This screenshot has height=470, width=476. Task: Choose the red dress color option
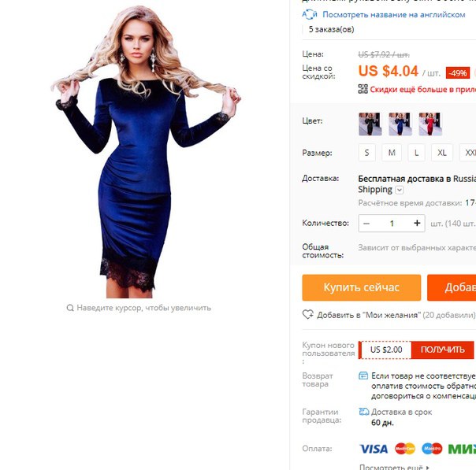[x=430, y=124]
